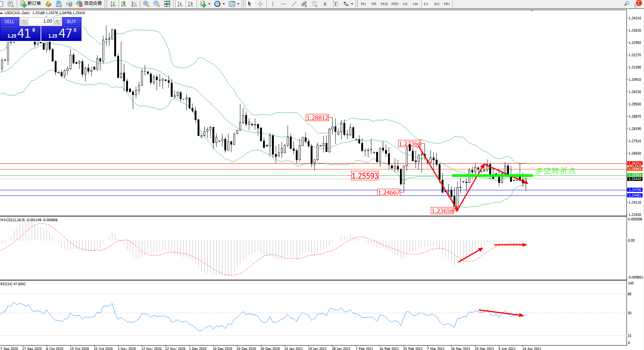The width and height of the screenshot is (644, 350).
Task: Click the Zoom Out magnifier icon
Action: tap(156, 4)
